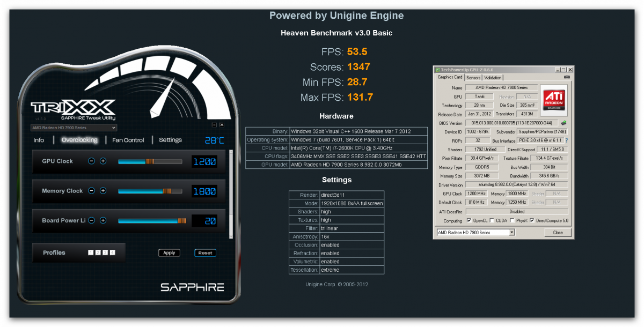
Task: Toggle the DirectCompute 5.0 checkbox
Action: coord(532,220)
